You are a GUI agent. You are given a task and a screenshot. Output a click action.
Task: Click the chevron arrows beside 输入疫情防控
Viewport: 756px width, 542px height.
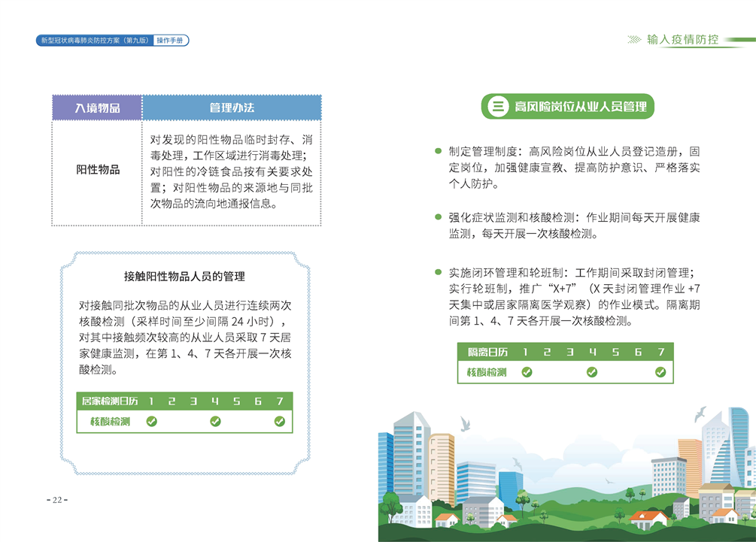click(x=635, y=40)
